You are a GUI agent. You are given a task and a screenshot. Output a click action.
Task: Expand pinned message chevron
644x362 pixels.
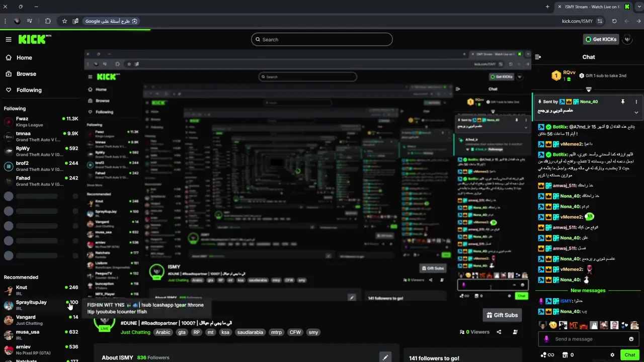636,112
